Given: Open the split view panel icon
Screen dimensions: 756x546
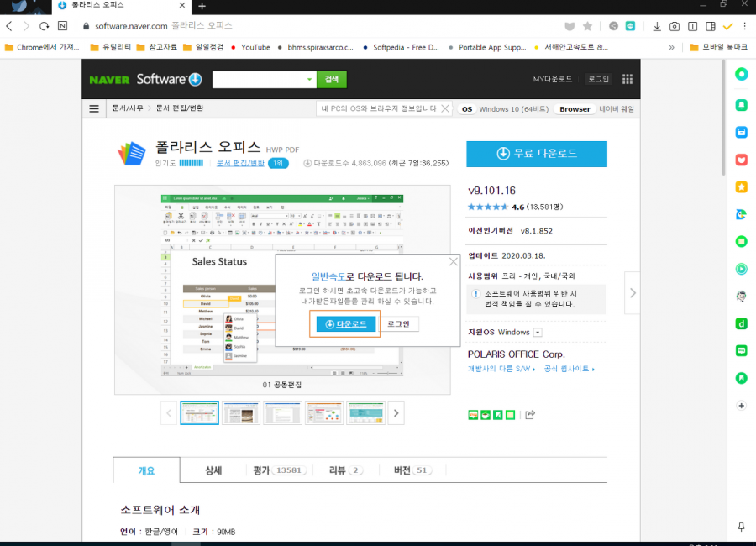Looking at the screenshot, I should point(710,26).
